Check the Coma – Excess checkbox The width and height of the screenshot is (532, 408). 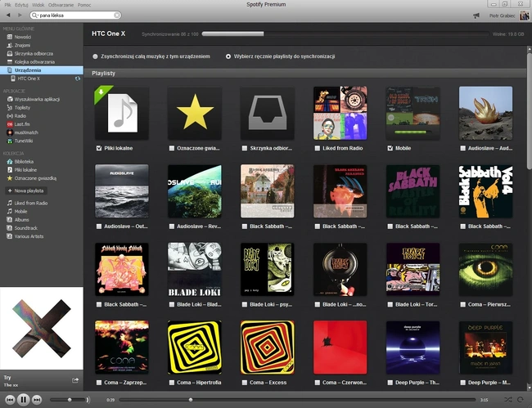pyautogui.click(x=245, y=383)
